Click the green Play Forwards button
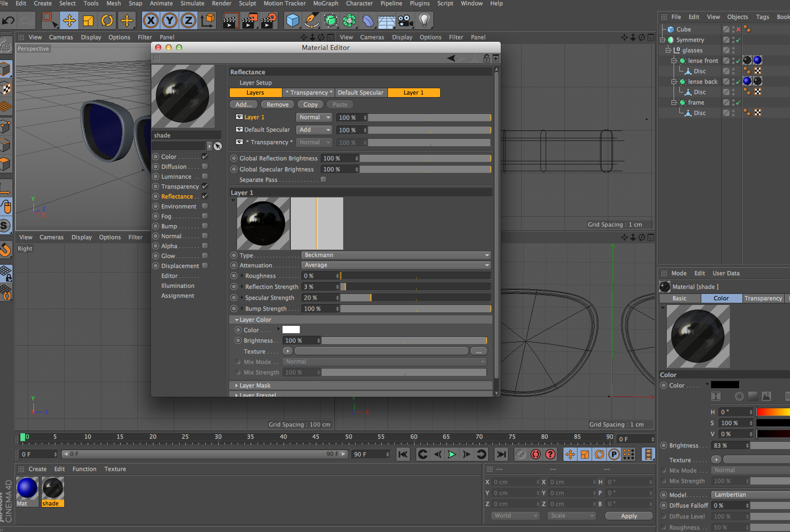 point(452,454)
